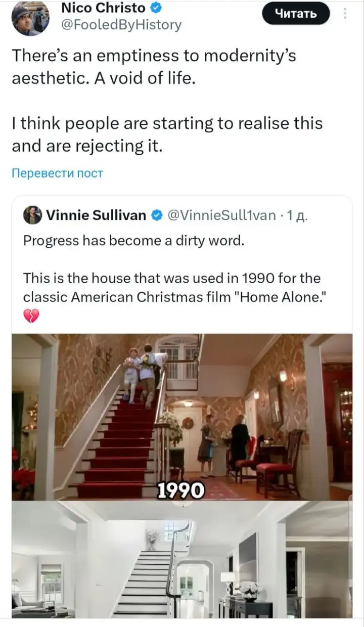Open Vinnie Sullivan's small avatar
The image size is (364, 627).
point(33,216)
